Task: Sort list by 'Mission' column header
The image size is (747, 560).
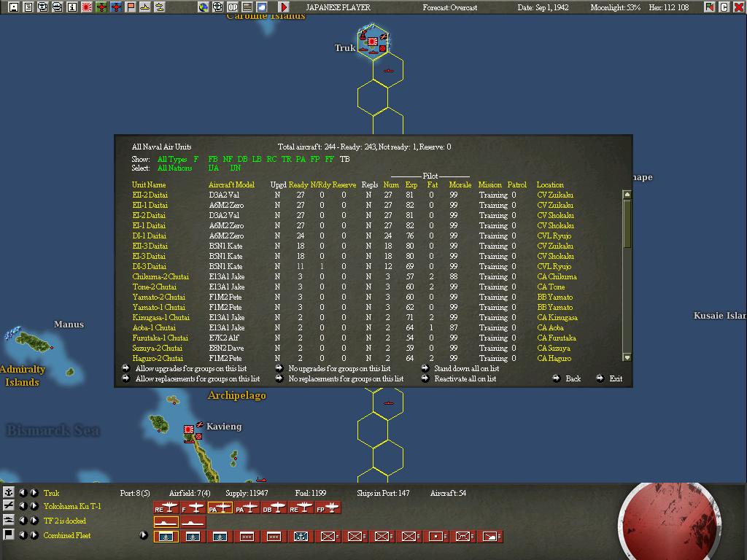Action: click(489, 184)
